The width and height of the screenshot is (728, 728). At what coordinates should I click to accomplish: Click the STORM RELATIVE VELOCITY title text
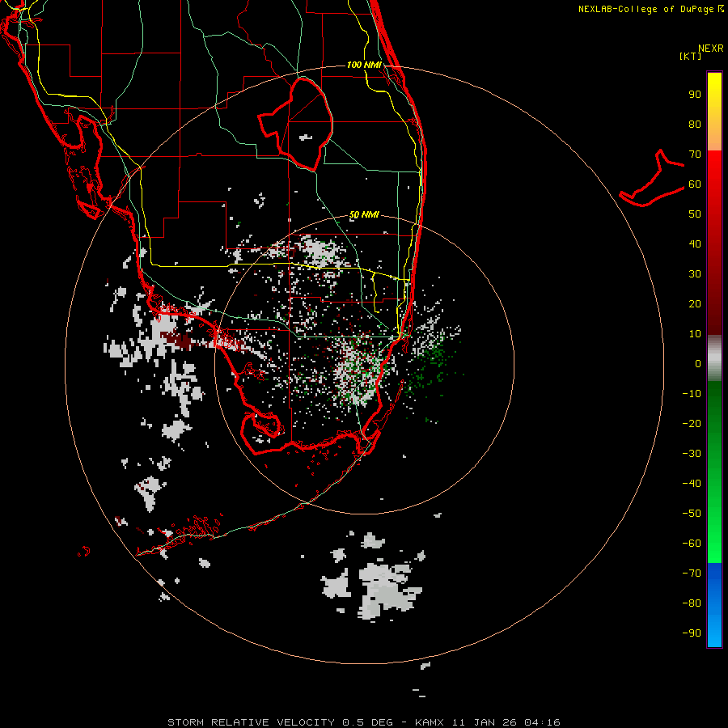click(252, 722)
